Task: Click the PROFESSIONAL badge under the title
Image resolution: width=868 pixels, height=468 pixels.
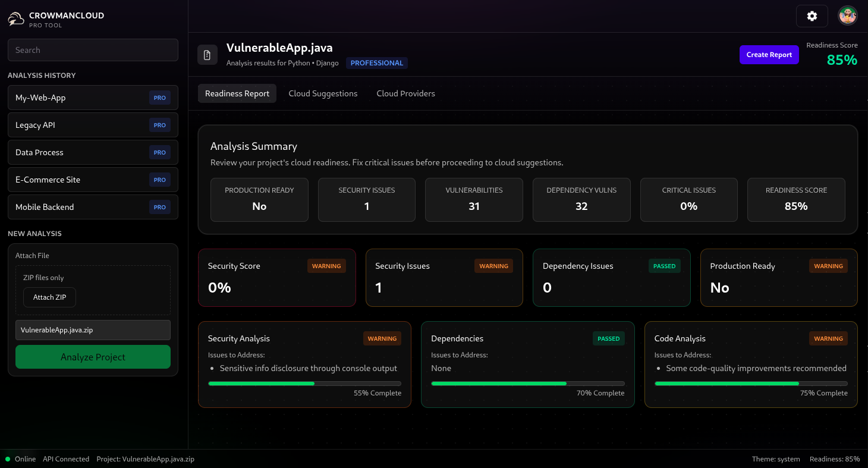Action: (x=377, y=63)
